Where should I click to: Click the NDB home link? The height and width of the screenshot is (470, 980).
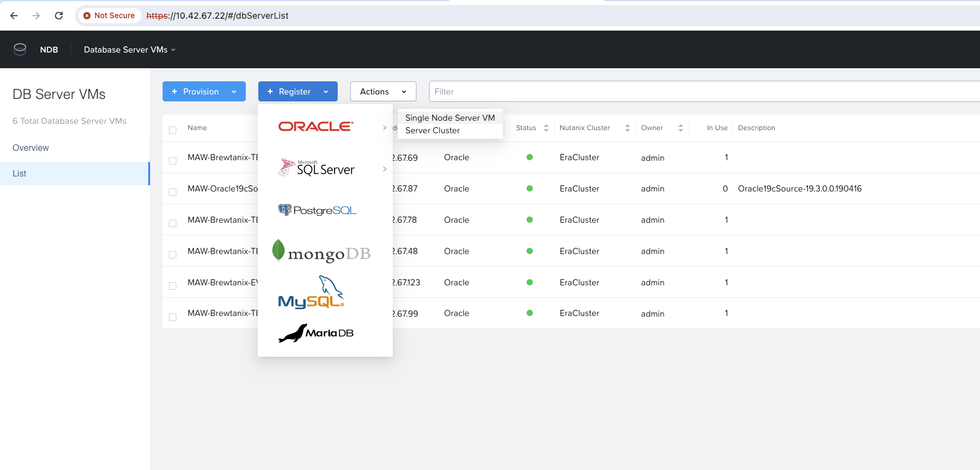tap(49, 49)
